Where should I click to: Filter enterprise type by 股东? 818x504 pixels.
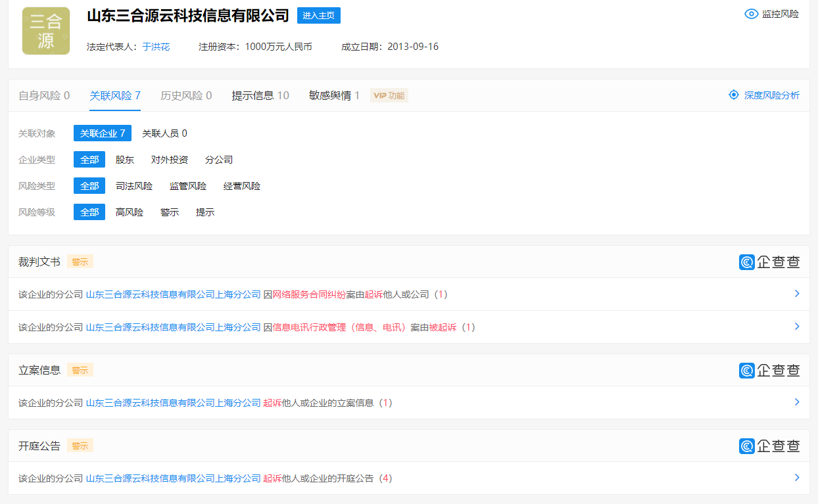click(125, 160)
